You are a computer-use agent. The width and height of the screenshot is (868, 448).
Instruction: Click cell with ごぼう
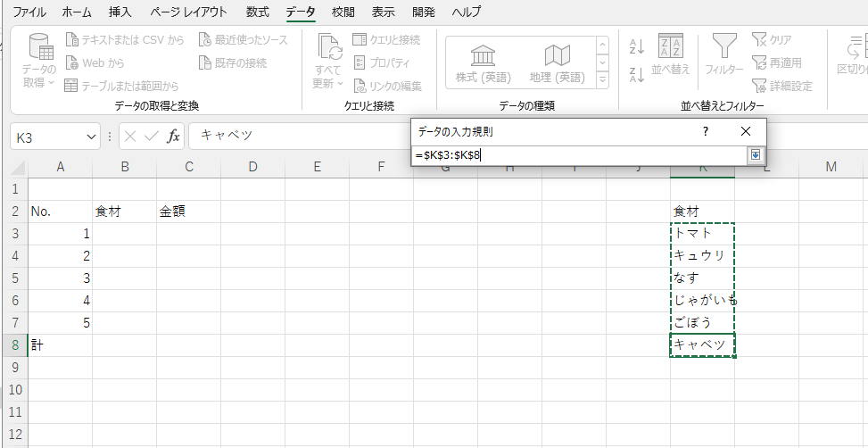(702, 322)
